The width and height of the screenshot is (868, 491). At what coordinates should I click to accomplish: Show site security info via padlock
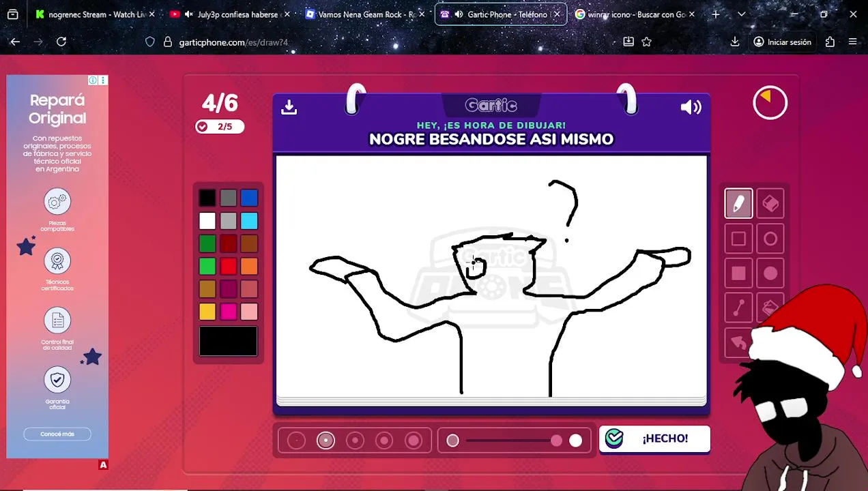[168, 42]
